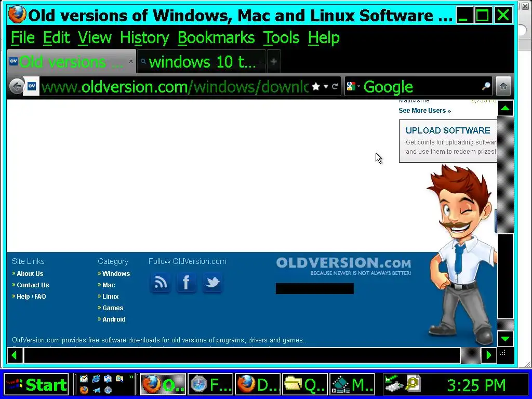The width and height of the screenshot is (532, 399).
Task: Select the Games category link
Action: 113,308
